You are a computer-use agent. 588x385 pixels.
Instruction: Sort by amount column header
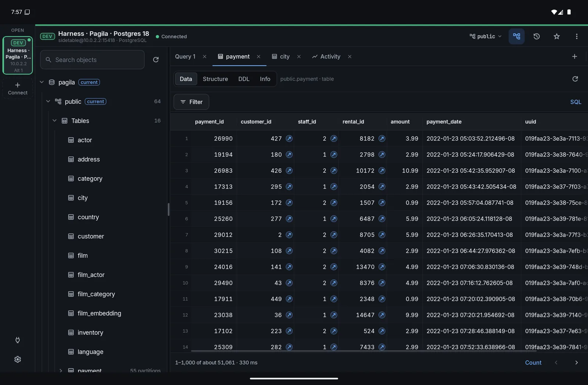tap(400, 122)
